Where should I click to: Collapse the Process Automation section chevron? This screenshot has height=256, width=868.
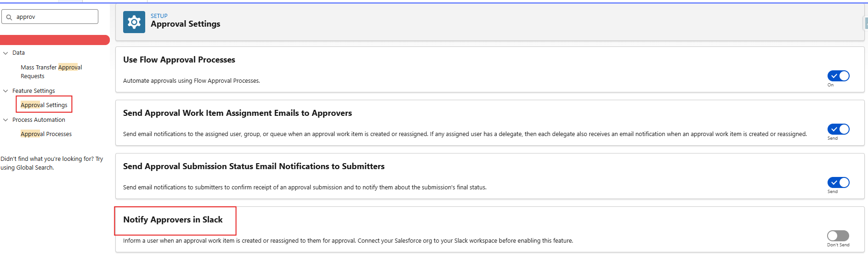(6, 120)
